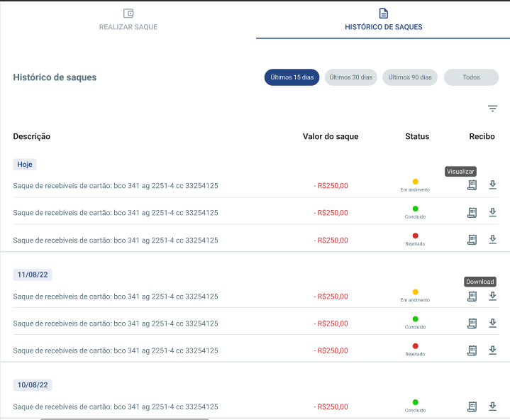View receipt for today's 'Rejeitado' withdrawal
This screenshot has width=510, height=420.
pos(472,240)
